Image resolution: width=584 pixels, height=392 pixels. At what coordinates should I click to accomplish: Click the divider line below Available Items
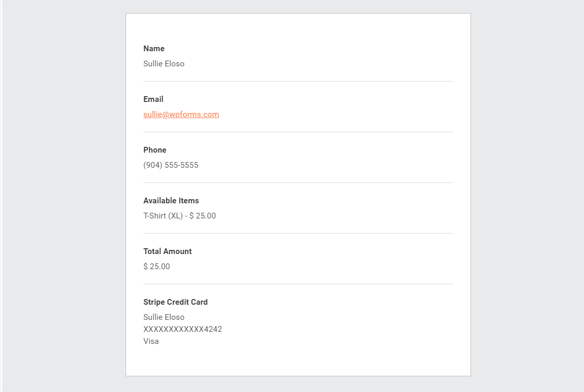point(298,234)
